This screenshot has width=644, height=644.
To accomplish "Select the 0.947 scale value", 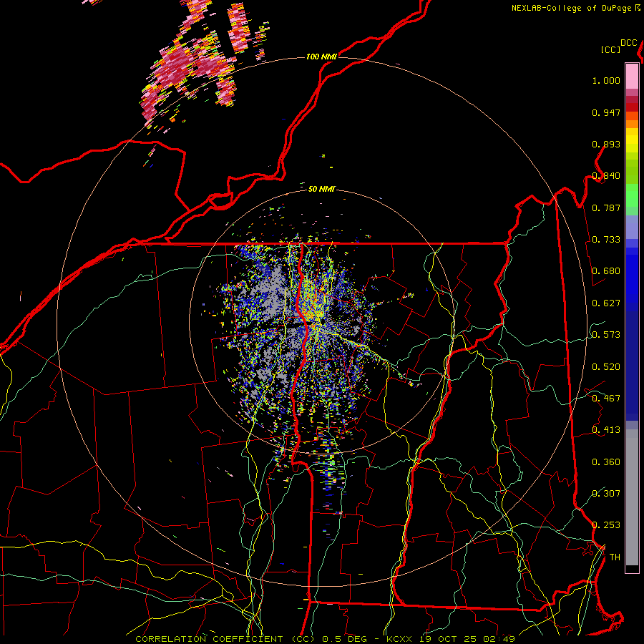I will tap(606, 112).
